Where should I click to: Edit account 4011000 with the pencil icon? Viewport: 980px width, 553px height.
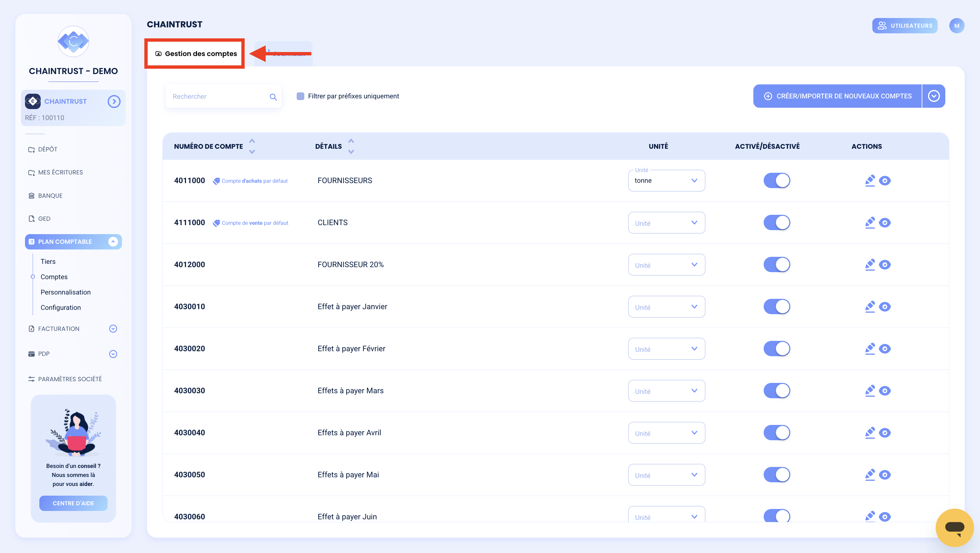(x=870, y=180)
